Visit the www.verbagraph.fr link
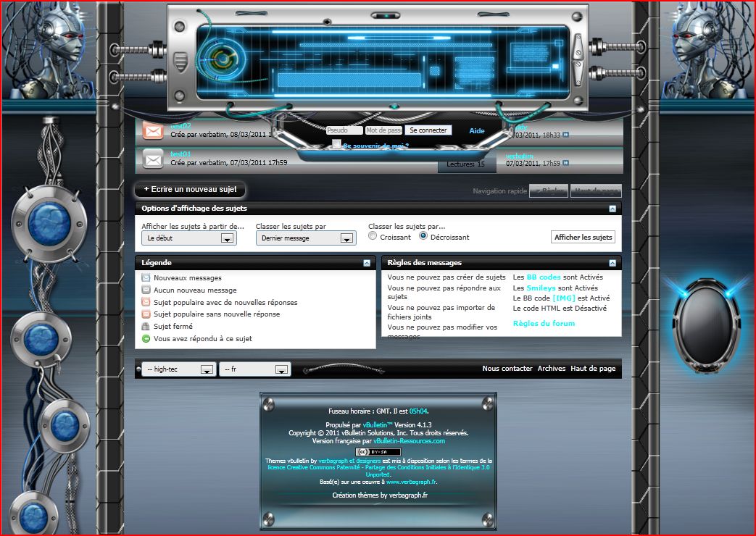Viewport: 756px width, 536px height. pyautogui.click(x=411, y=482)
